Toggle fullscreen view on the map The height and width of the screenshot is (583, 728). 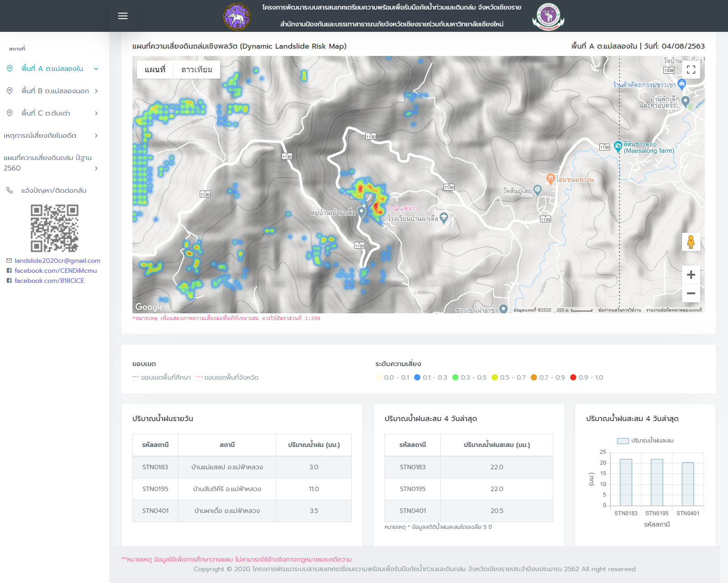coord(691,70)
